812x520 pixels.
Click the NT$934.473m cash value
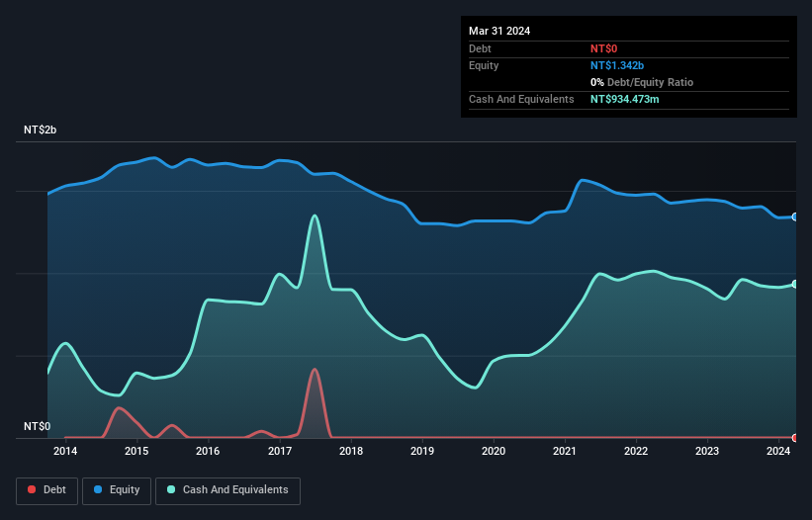coord(624,99)
